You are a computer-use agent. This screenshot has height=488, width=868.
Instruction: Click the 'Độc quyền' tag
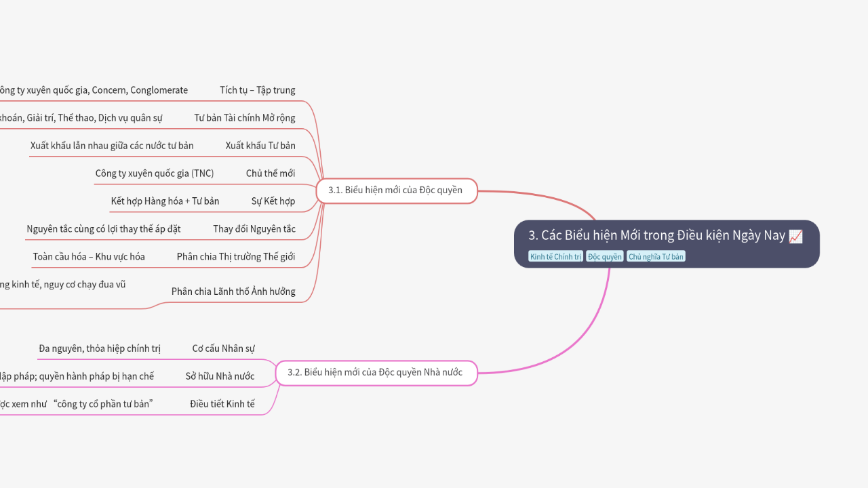(604, 256)
